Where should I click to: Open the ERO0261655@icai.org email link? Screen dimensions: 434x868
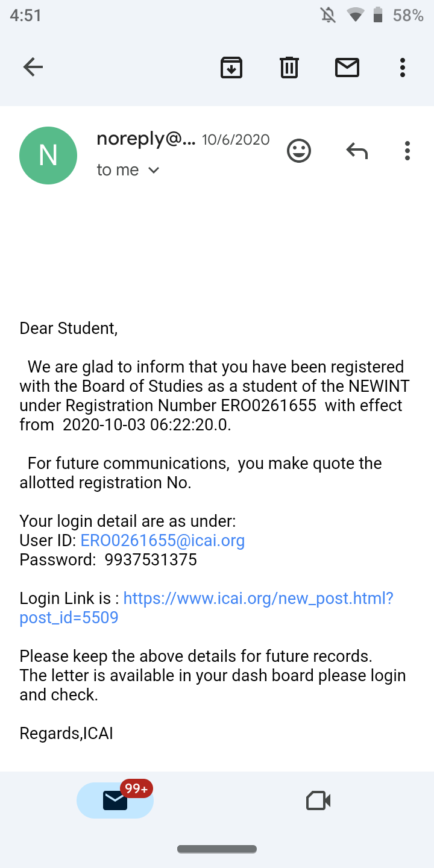[x=163, y=540]
